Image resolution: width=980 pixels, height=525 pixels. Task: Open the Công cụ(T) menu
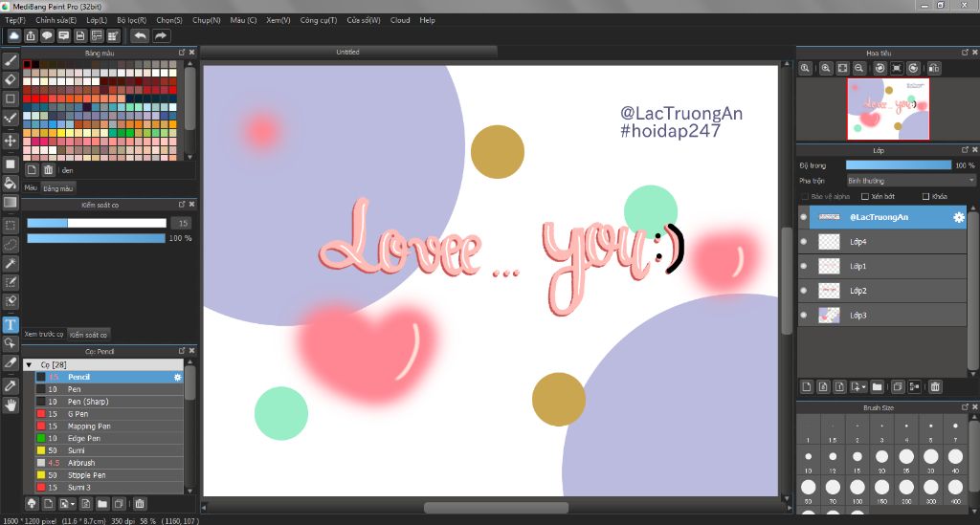pyautogui.click(x=318, y=20)
